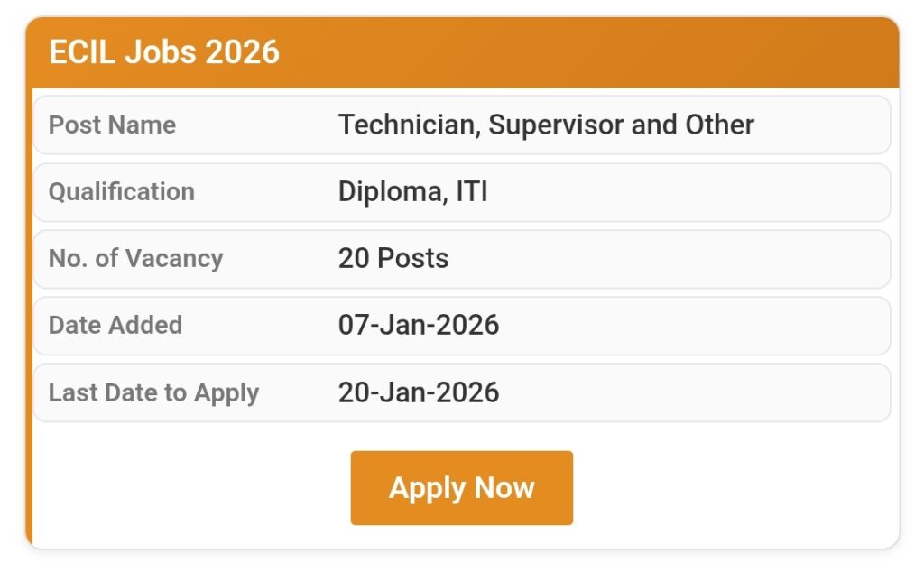Click the year 2026 in the header title
This screenshot has width=924, height=563.
[242, 52]
